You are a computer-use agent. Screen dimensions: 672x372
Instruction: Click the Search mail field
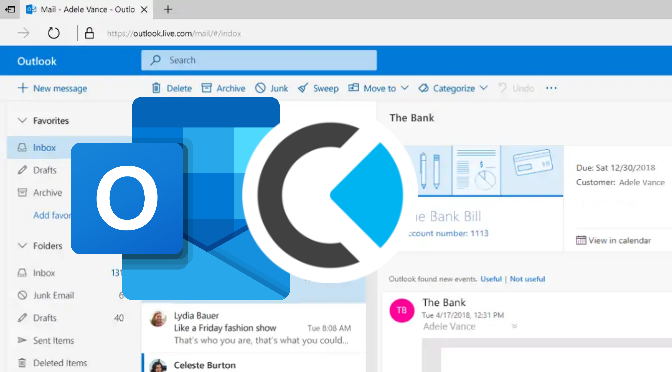click(x=259, y=60)
